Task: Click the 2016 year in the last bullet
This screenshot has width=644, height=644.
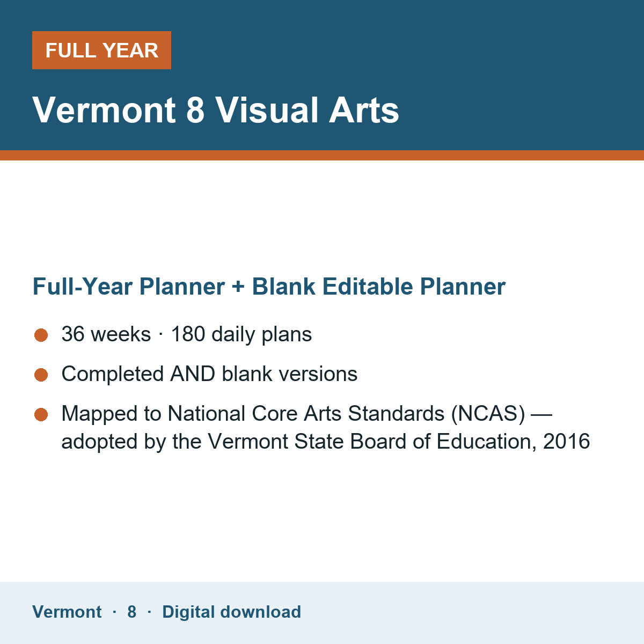Action: coord(567,442)
